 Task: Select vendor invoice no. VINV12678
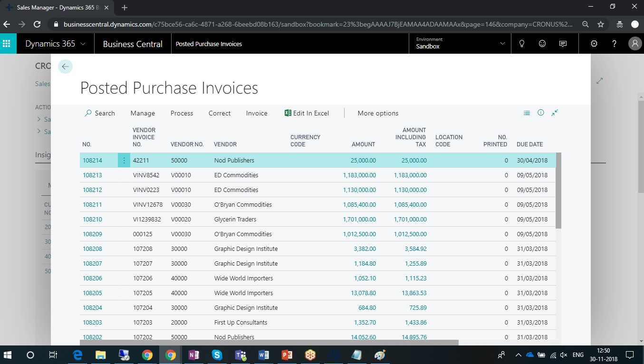(148, 205)
